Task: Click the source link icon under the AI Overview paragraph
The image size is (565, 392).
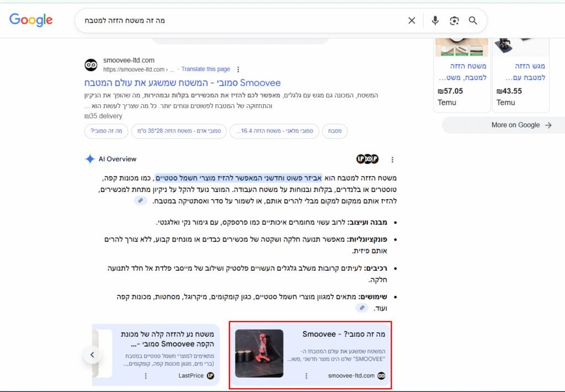Action: click(141, 200)
